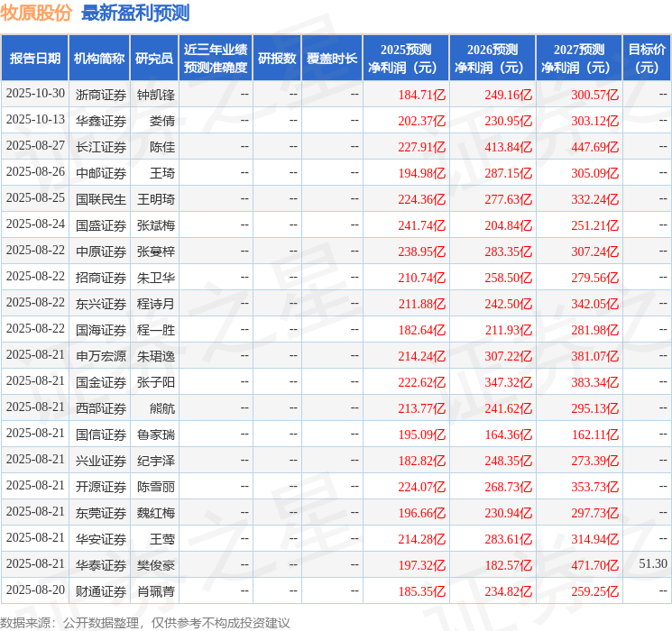Select the 中原证券 institution cell
This screenshot has width=672, height=631.
click(x=101, y=251)
